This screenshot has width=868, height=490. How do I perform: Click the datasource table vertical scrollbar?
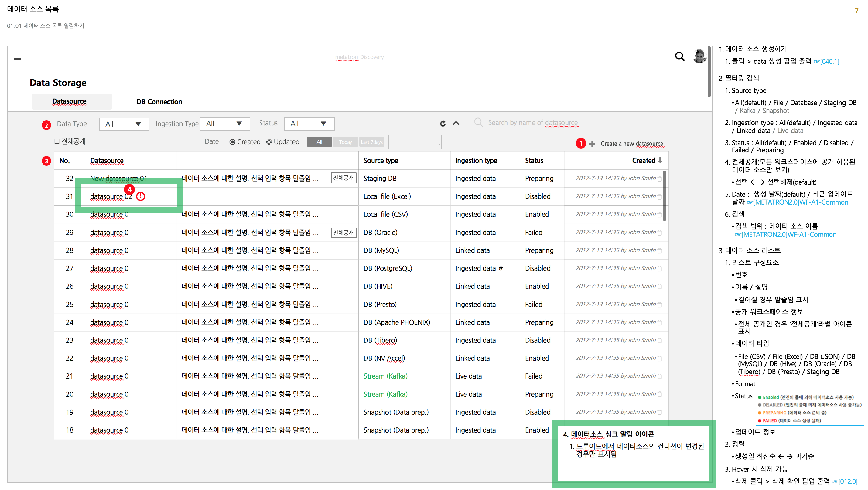tap(665, 196)
